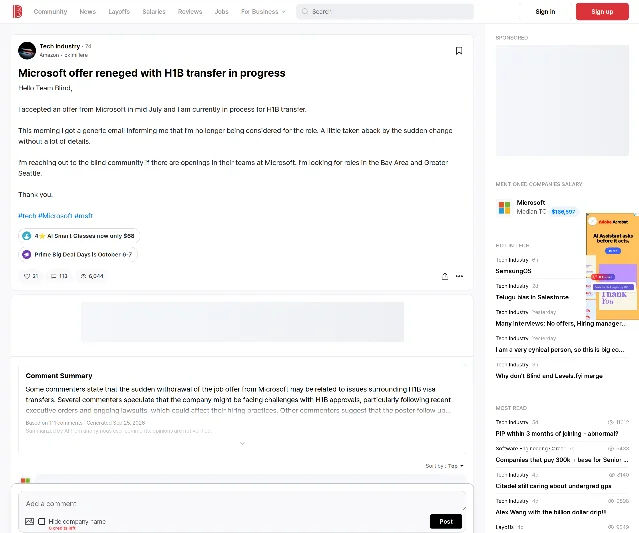Open the post's more options ellipsis
This screenshot has width=639, height=533.
click(459, 276)
